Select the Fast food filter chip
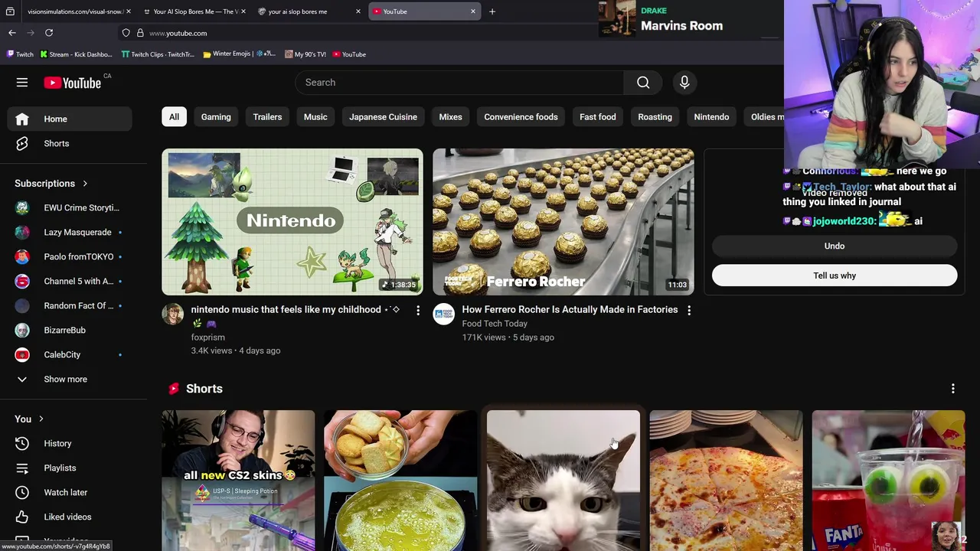This screenshot has height=551, width=980. [597, 117]
